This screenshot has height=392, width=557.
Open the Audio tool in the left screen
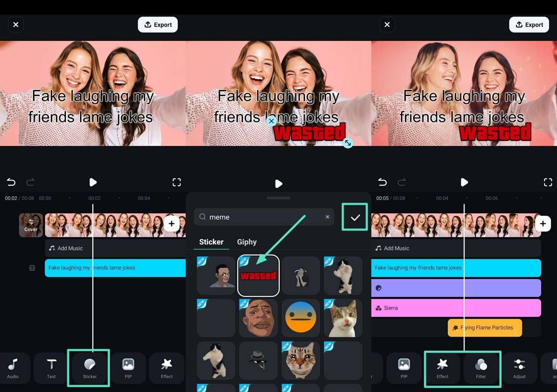(x=13, y=368)
